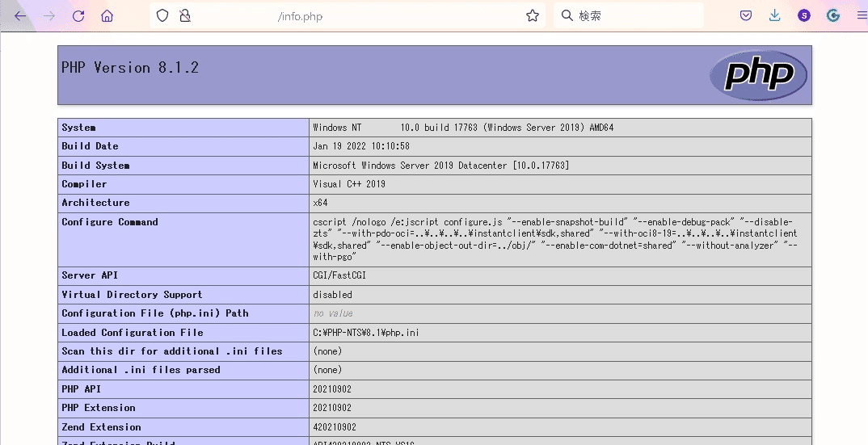Click the Jan 19 2022 10:10:58 value
The width and height of the screenshot is (868, 445).
[x=361, y=146]
